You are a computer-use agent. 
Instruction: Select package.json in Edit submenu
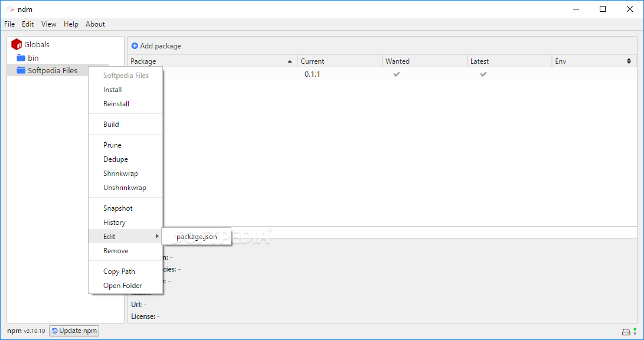197,237
